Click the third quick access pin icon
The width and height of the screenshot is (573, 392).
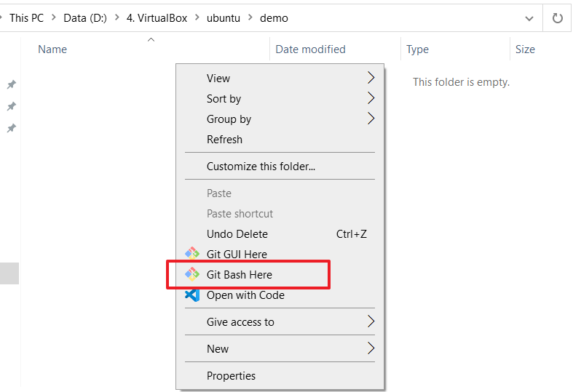point(11,128)
